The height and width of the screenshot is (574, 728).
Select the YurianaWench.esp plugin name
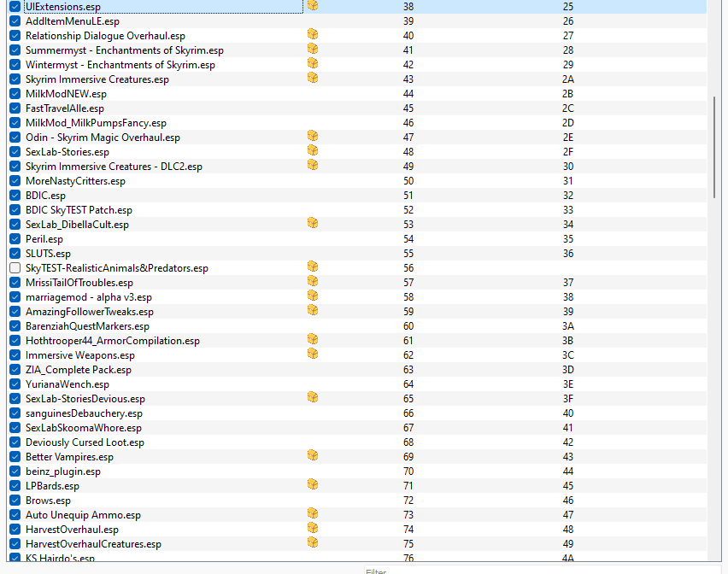(x=68, y=384)
